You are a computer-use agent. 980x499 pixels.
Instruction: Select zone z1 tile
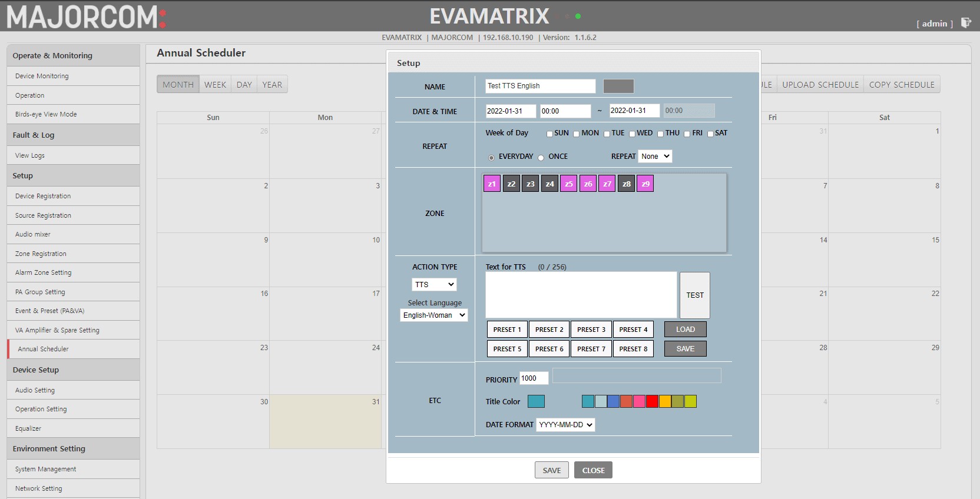click(492, 184)
